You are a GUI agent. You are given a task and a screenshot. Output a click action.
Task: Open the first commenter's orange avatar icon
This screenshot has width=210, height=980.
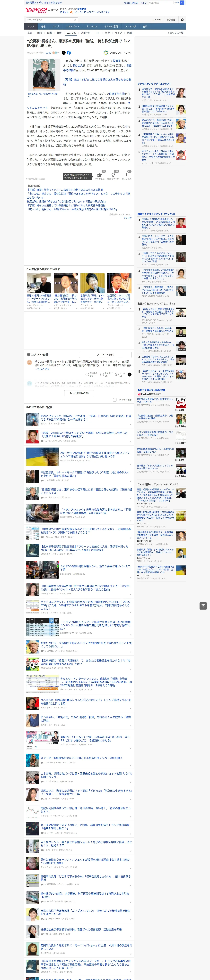[x=29, y=363]
